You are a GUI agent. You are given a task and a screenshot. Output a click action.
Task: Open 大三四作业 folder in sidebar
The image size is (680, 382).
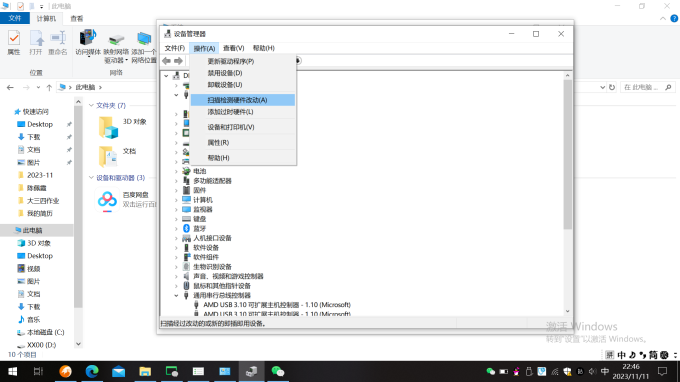pos(43,201)
